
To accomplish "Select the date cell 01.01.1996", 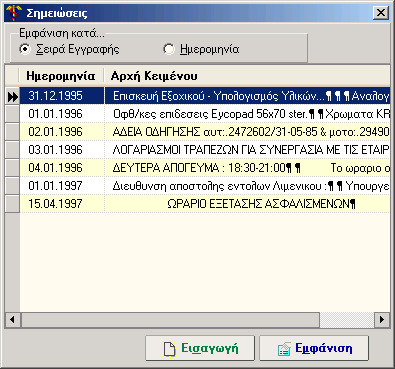I will coord(62,114).
